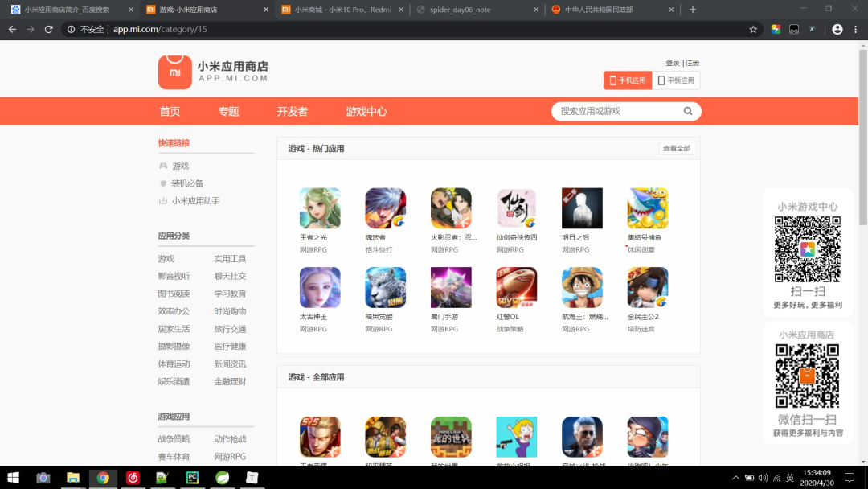The image size is (868, 489).
Task: Open 小米应用助手 quick link
Action: [196, 200]
